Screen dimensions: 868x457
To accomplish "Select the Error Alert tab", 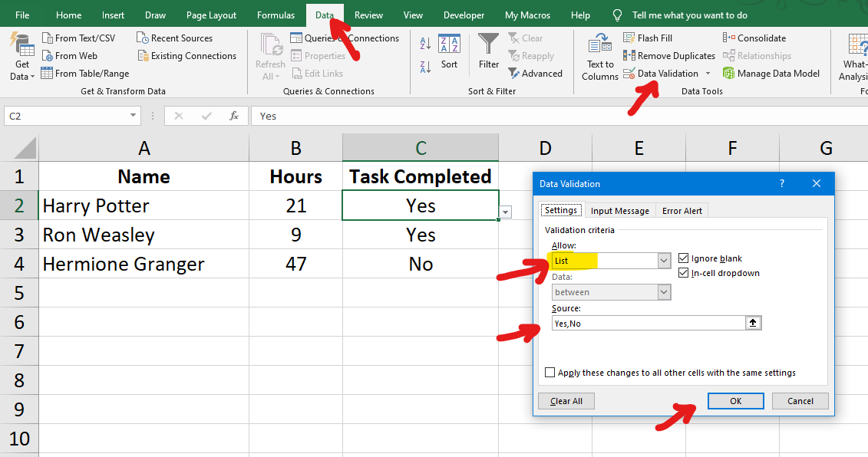I will (682, 211).
